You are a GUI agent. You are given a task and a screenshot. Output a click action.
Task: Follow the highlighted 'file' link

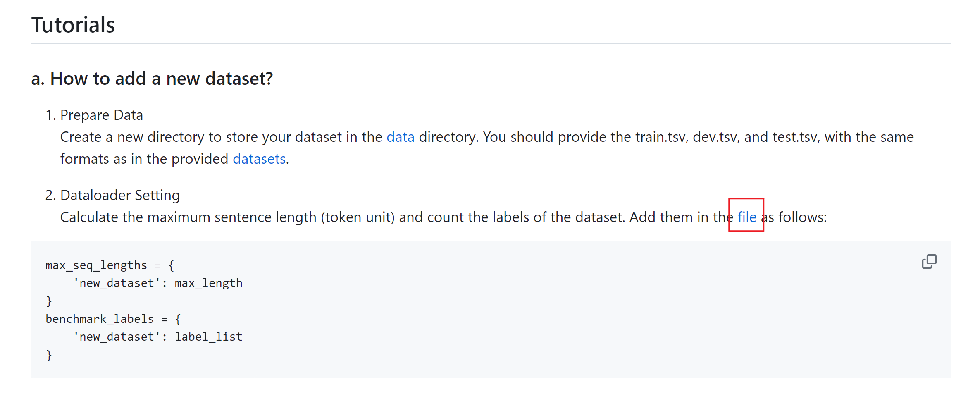pos(747,217)
